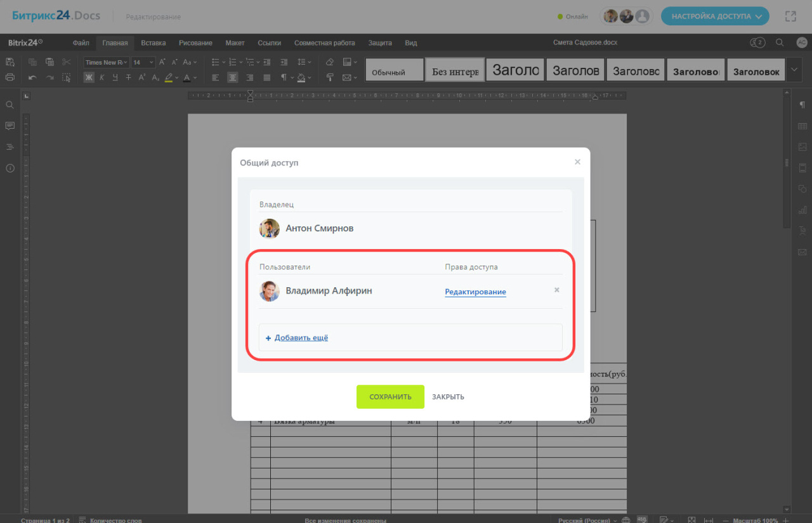Open the comments panel in the left sidebar
The height and width of the screenshot is (523, 812).
click(10, 126)
